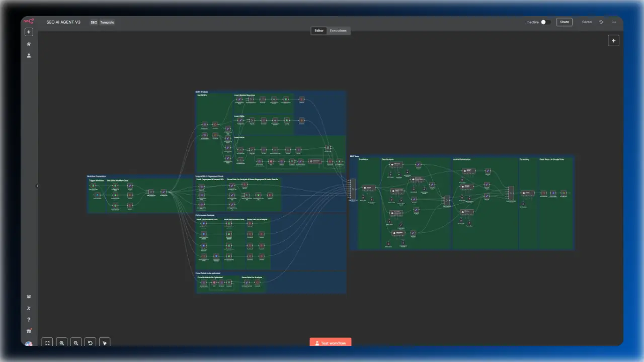Image resolution: width=644 pixels, height=362 pixels.
Task: Open the Help question mark icon
Action: point(29,320)
